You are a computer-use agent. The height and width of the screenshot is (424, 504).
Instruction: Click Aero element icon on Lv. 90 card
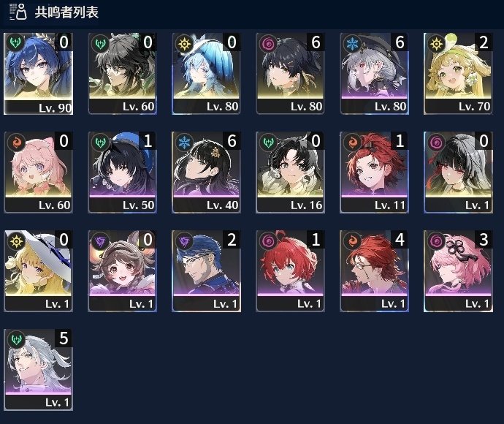coord(15,42)
